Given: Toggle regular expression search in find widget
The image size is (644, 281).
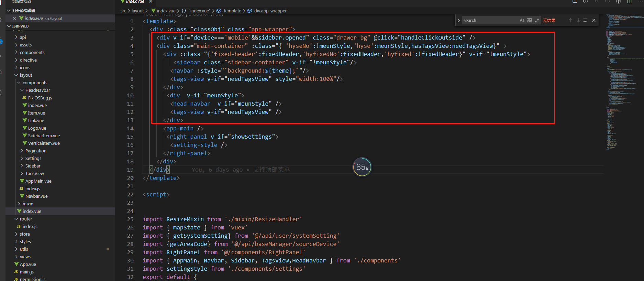Looking at the screenshot, I should pyautogui.click(x=537, y=20).
